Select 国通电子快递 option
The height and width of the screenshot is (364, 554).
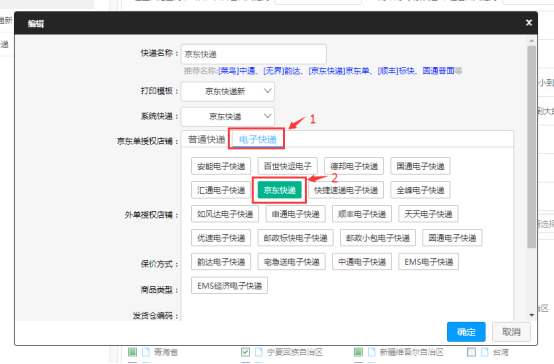(x=420, y=166)
